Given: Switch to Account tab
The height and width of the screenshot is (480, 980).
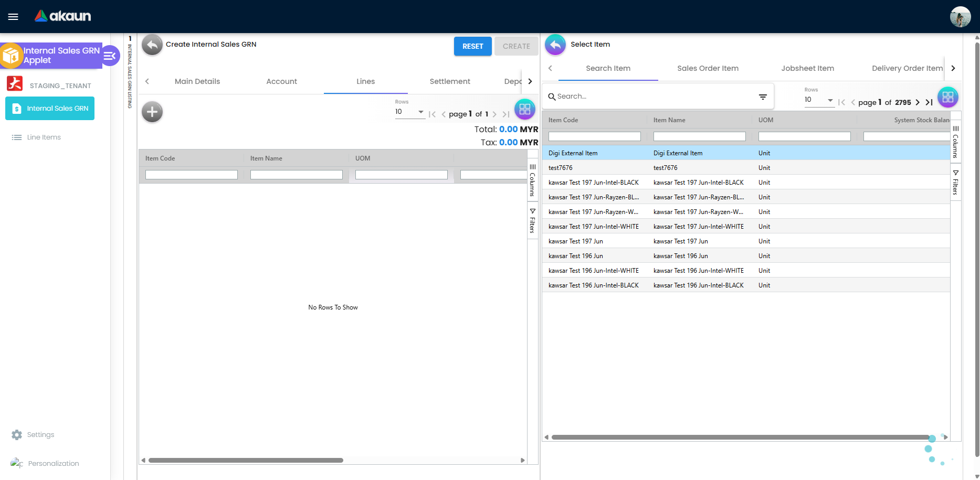Looking at the screenshot, I should (281, 81).
